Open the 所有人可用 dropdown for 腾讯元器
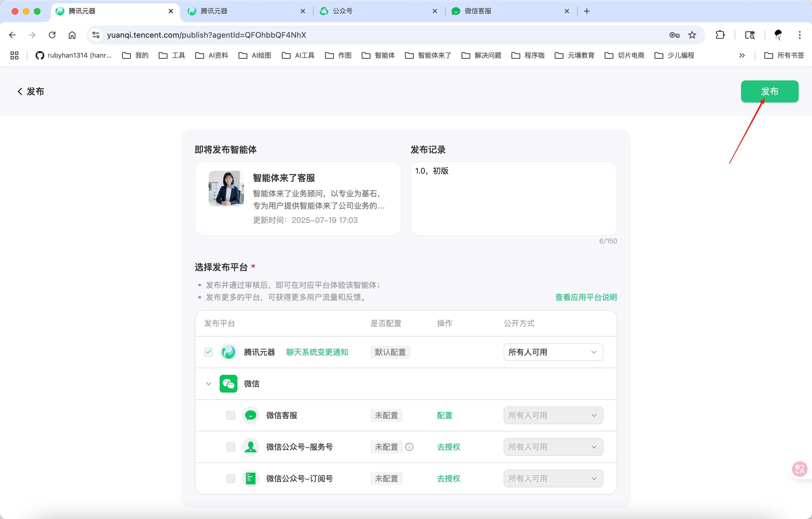Image resolution: width=812 pixels, height=519 pixels. (552, 352)
